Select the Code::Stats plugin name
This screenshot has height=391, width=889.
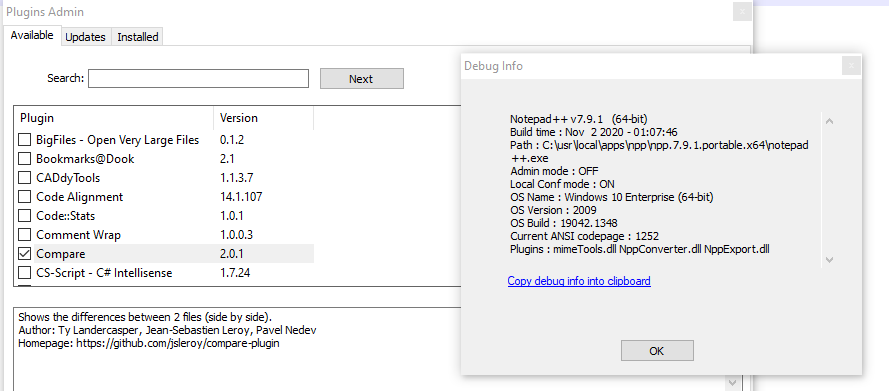point(66,216)
